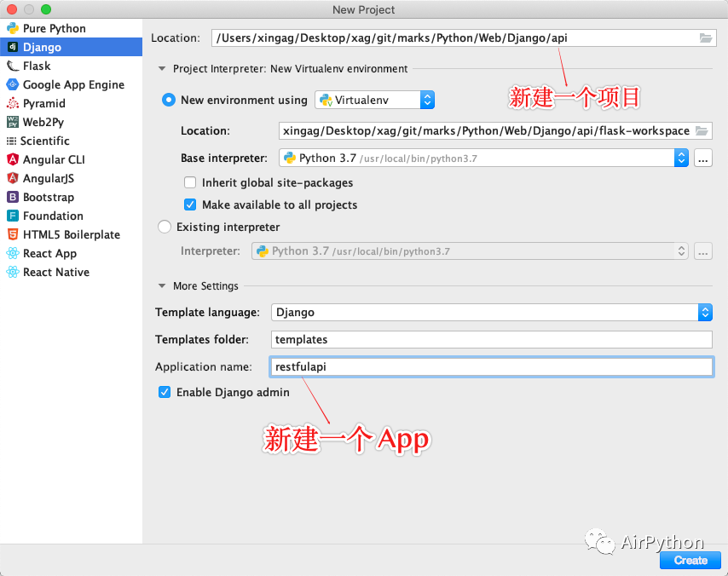Open Base interpreter Python 3.7 dropdown
Viewport: 728px width, 576px height.
[x=483, y=158]
